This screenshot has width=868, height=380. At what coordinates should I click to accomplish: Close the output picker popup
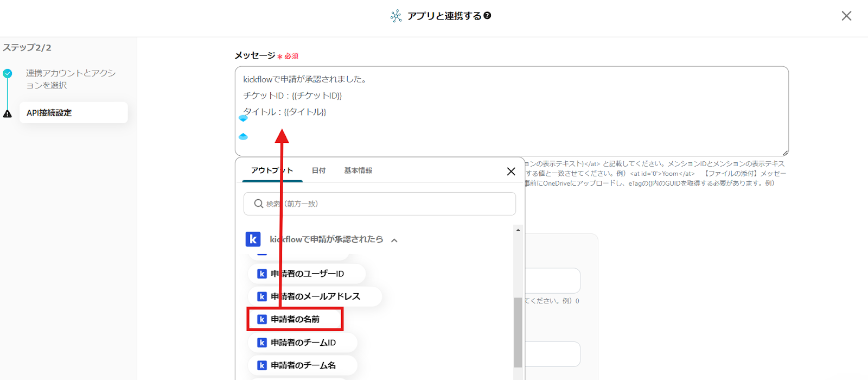[x=511, y=171]
